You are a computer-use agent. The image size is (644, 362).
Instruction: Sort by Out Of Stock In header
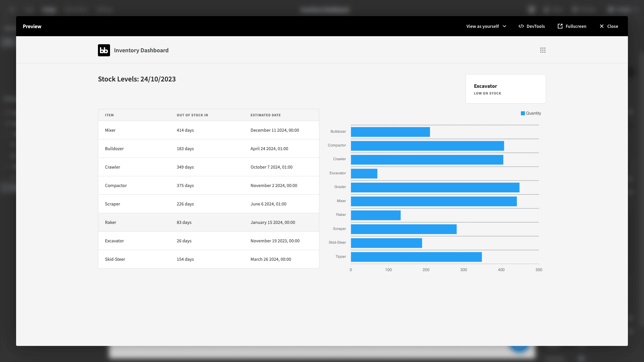click(x=192, y=115)
